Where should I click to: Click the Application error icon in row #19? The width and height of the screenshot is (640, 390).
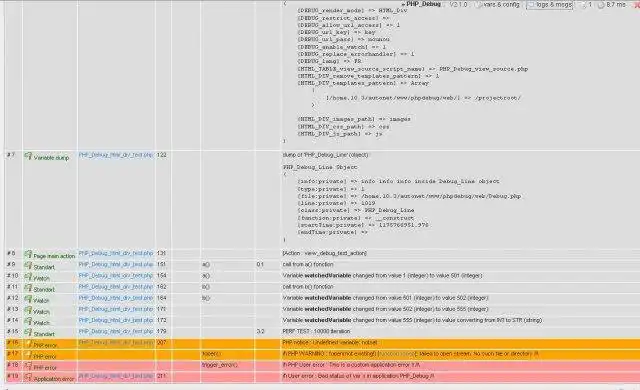point(28,377)
